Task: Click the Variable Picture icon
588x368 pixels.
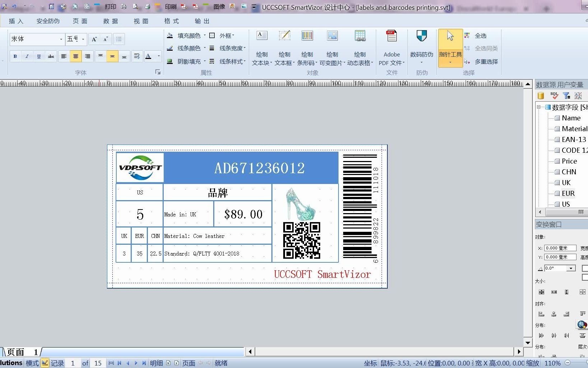Action: [x=332, y=36]
